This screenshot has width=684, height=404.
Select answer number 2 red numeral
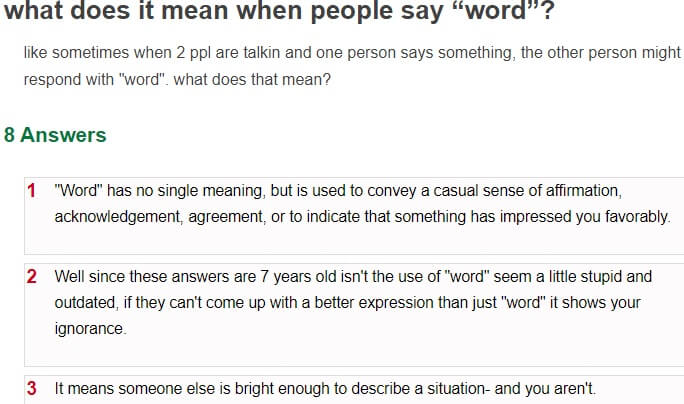pos(31,277)
